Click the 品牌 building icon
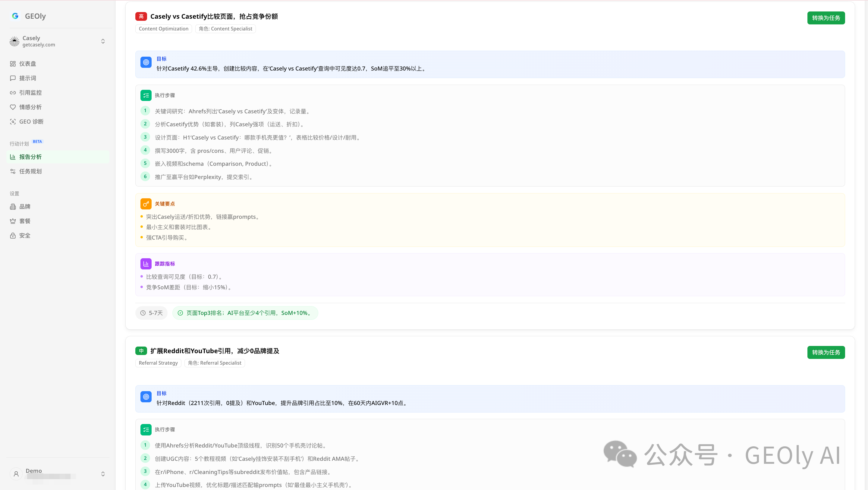Image resolution: width=868 pixels, height=490 pixels. [13, 207]
